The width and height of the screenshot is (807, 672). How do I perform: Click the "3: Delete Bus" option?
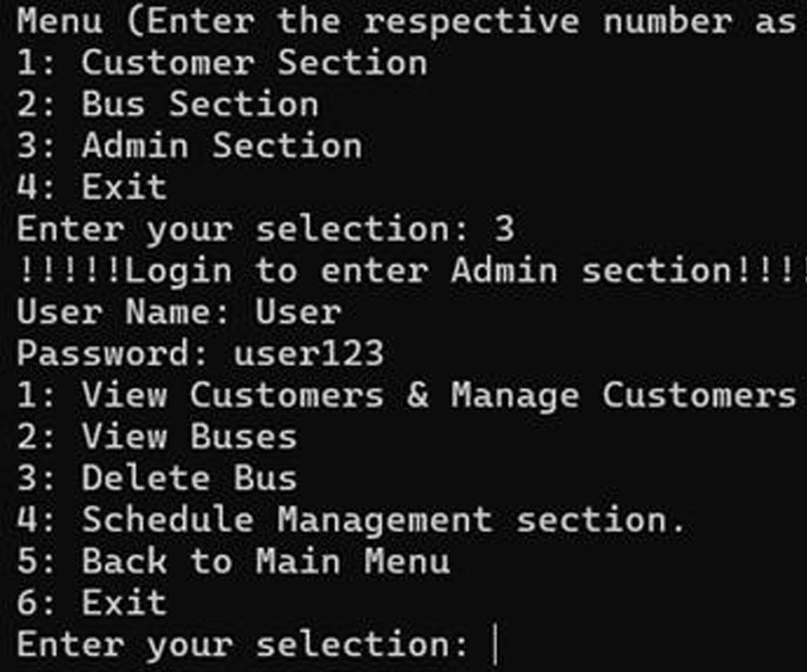click(156, 478)
